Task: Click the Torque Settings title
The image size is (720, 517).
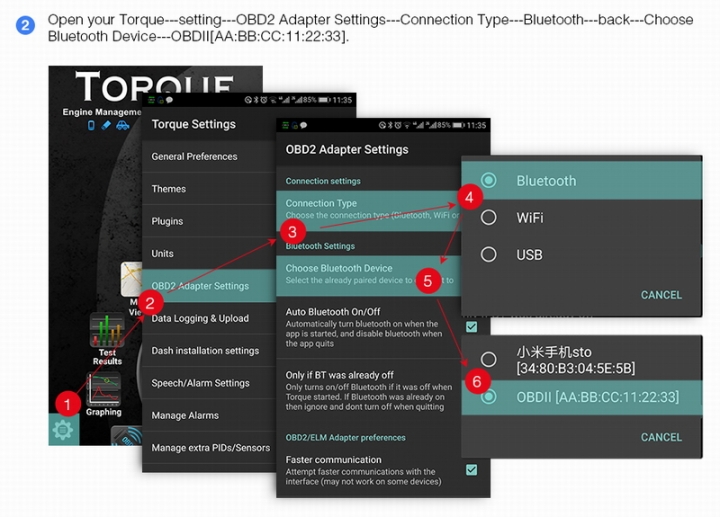Action: (x=193, y=124)
